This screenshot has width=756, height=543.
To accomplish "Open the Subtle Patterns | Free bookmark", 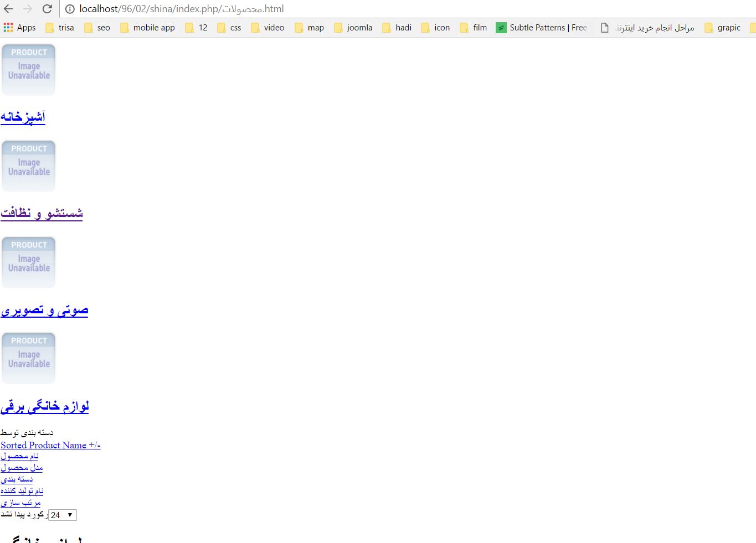I will pyautogui.click(x=542, y=28).
